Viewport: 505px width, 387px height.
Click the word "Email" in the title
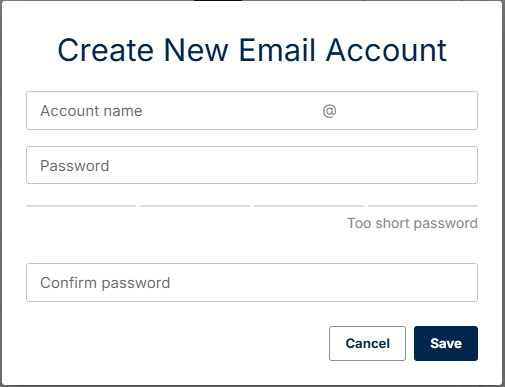click(277, 50)
